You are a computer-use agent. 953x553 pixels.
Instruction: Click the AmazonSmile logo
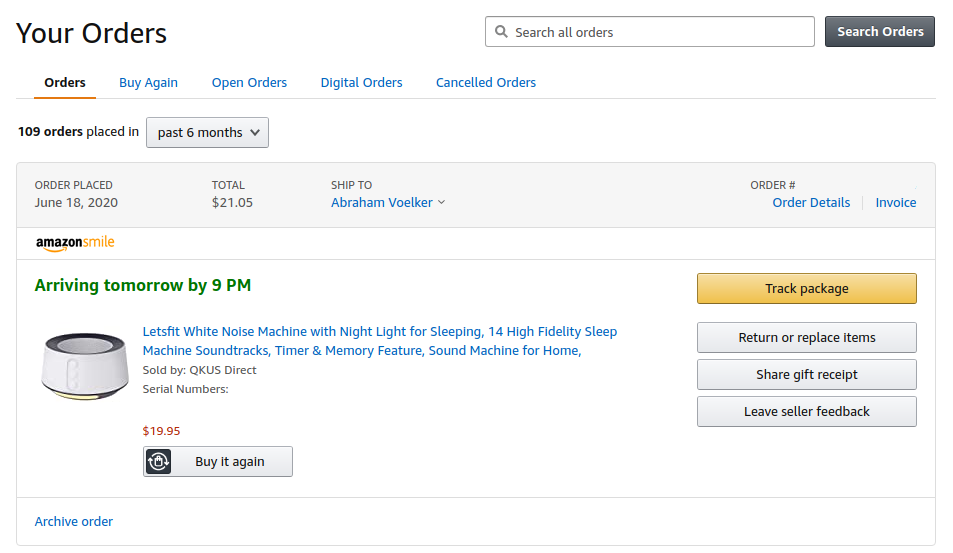point(75,242)
